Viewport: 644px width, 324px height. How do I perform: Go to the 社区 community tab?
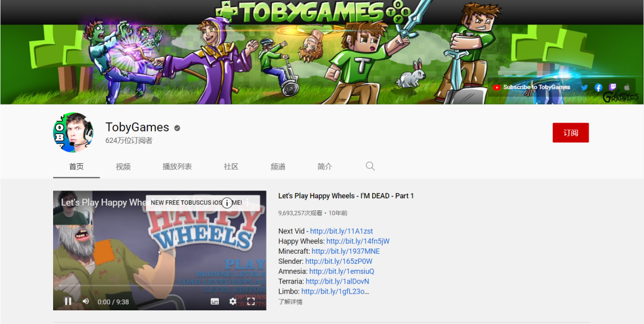point(231,167)
